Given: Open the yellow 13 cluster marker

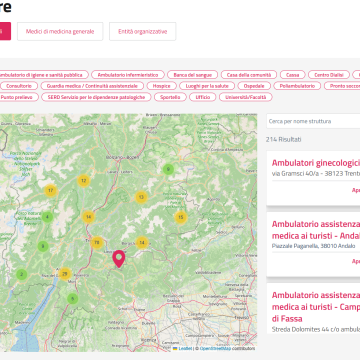Looking at the screenshot, I should point(141,197).
